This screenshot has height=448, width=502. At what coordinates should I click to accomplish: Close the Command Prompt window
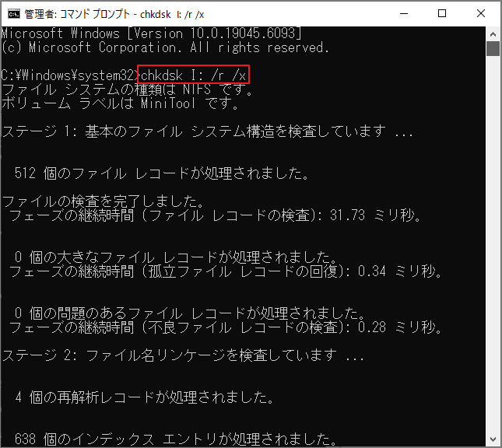point(480,14)
